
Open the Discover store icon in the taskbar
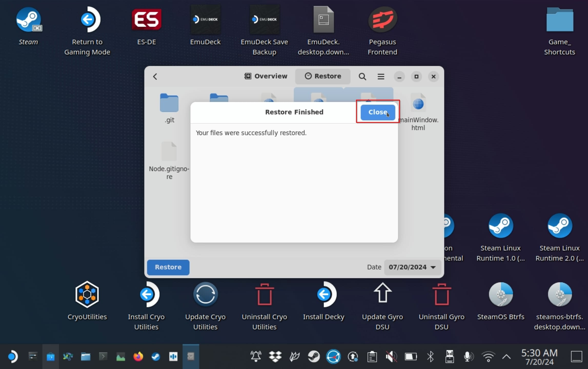[x=50, y=356]
